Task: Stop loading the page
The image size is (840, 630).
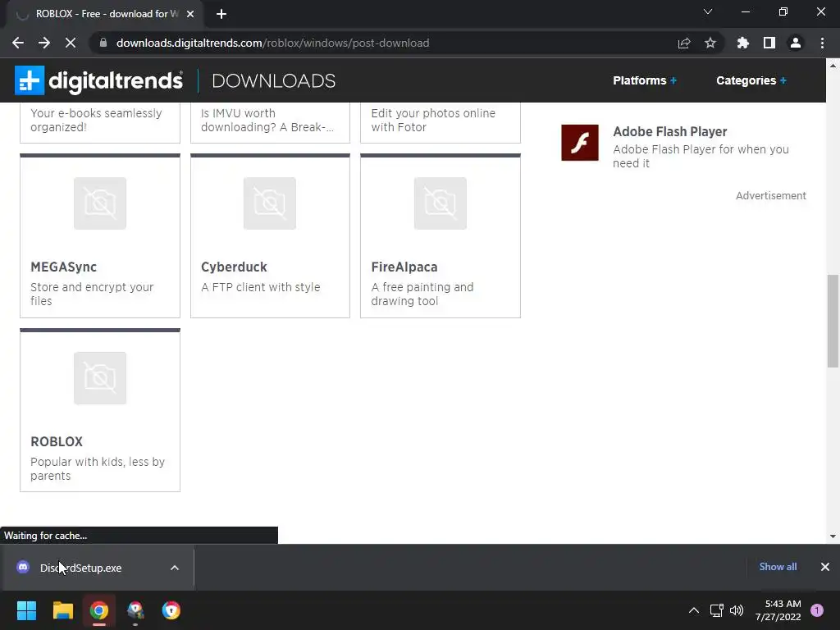Action: [x=71, y=43]
